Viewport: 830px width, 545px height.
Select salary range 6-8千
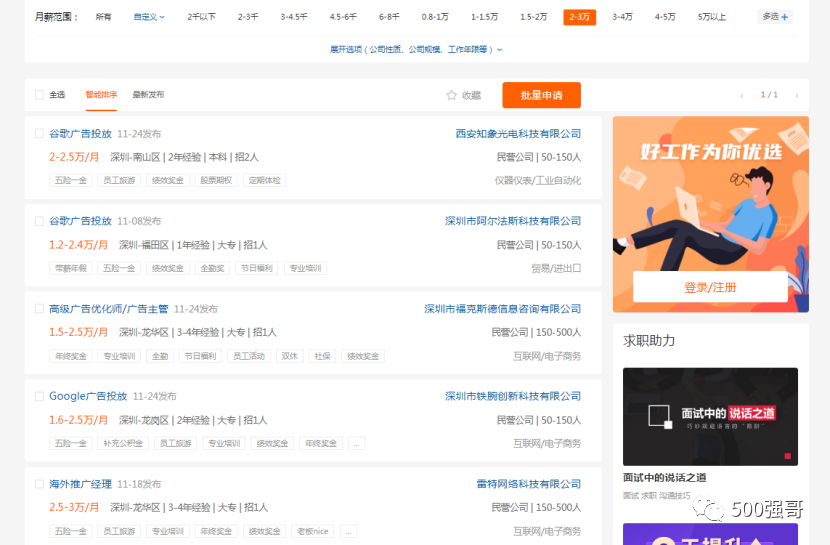[389, 17]
